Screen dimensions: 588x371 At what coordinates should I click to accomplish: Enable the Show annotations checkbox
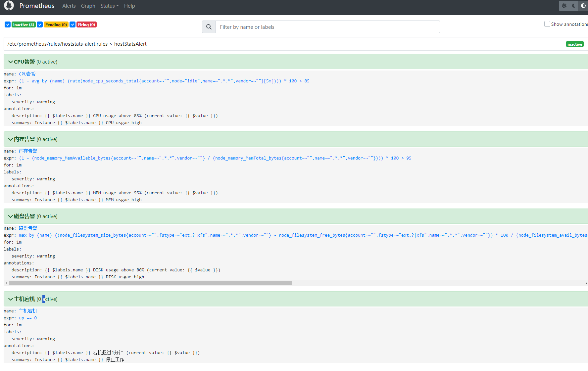click(x=547, y=24)
